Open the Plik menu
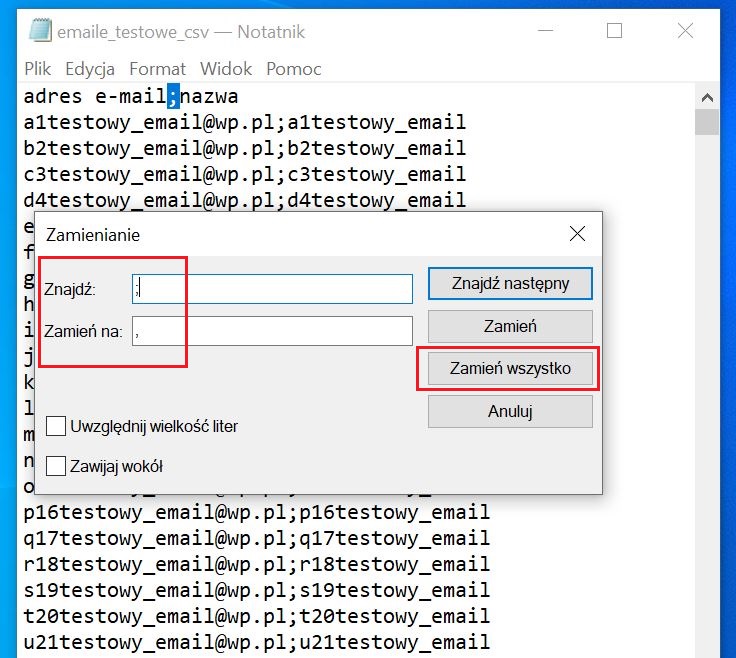This screenshot has height=658, width=736. (38, 69)
